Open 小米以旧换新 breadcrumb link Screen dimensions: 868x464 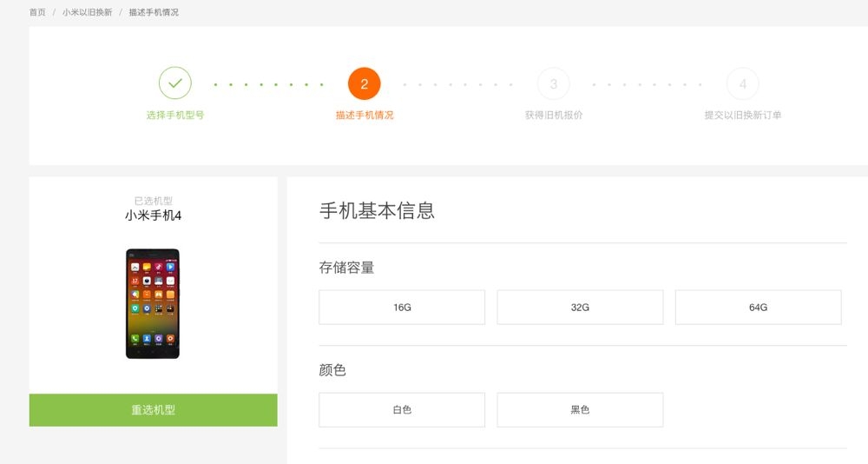tap(87, 13)
